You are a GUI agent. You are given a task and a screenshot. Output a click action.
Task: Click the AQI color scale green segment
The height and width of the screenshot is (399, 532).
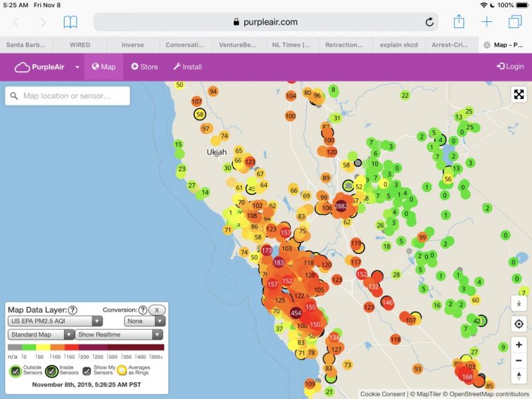coord(29,347)
